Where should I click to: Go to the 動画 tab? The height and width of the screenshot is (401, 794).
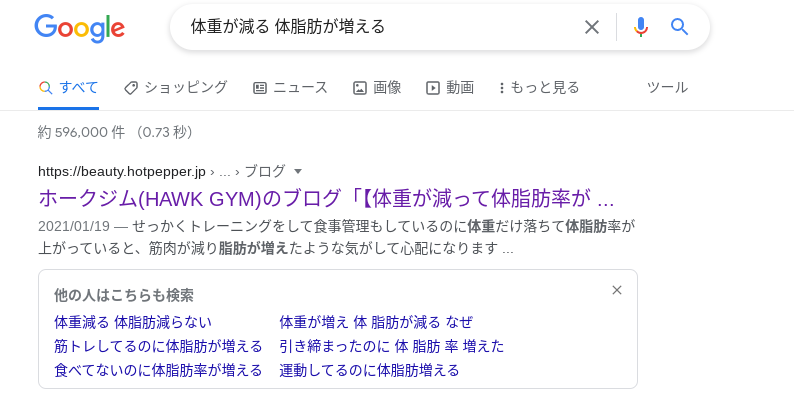[450, 88]
